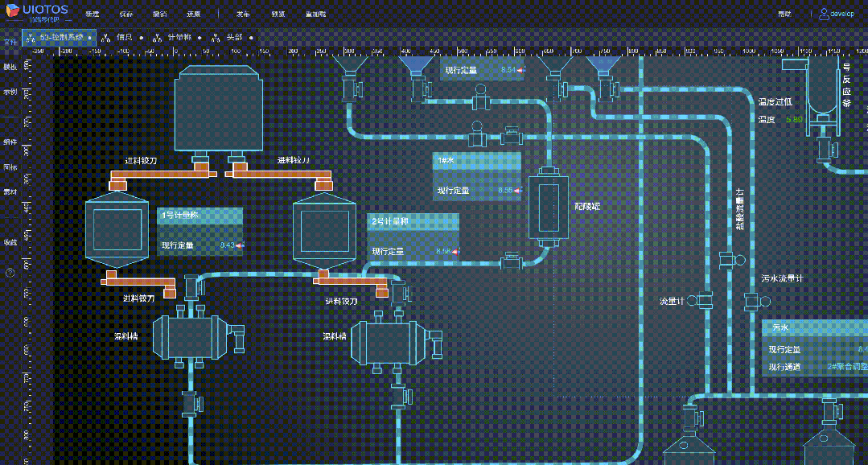
Task: Click the UIOTOS logo
Action: (36, 12)
